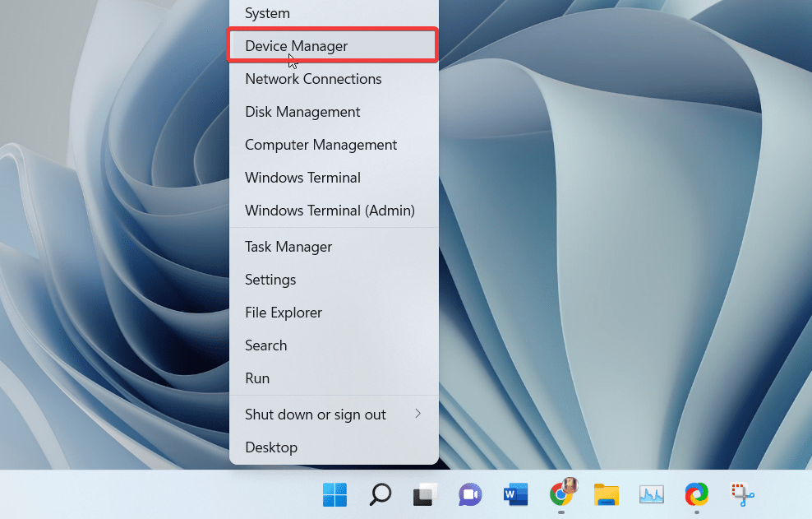Open File Explorer from the taskbar
The width and height of the screenshot is (812, 519).
point(606,494)
